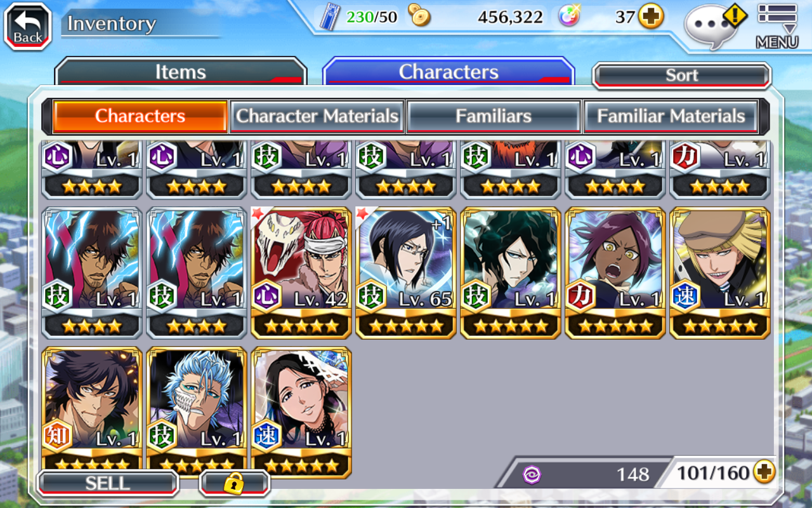Tap the plus icon beside 37 orbs

click(651, 17)
